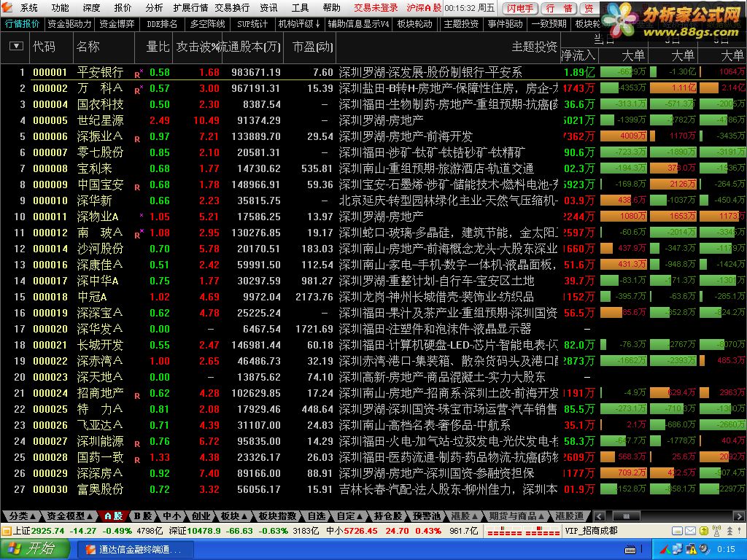Click the yellow upload icon in status bar
747x560 pixels.
click(x=704, y=531)
